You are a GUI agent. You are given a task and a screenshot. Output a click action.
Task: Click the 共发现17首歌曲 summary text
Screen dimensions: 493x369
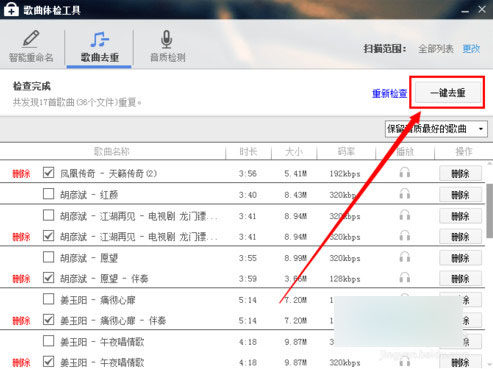click(x=77, y=102)
